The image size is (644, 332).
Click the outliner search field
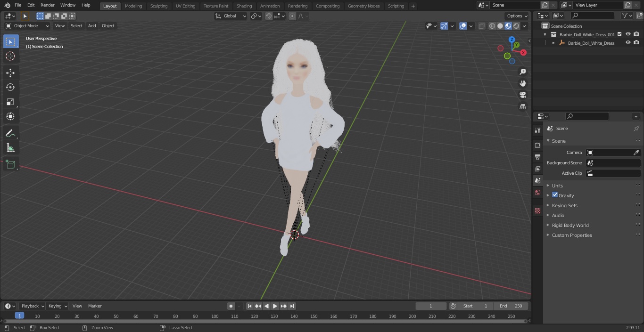pos(592,16)
